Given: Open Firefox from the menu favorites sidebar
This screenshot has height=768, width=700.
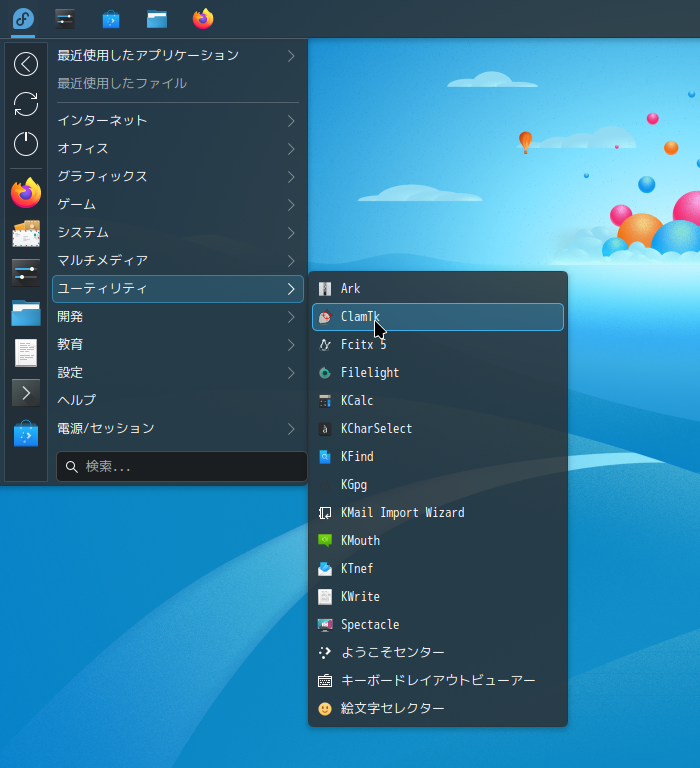Looking at the screenshot, I should pos(26,192).
